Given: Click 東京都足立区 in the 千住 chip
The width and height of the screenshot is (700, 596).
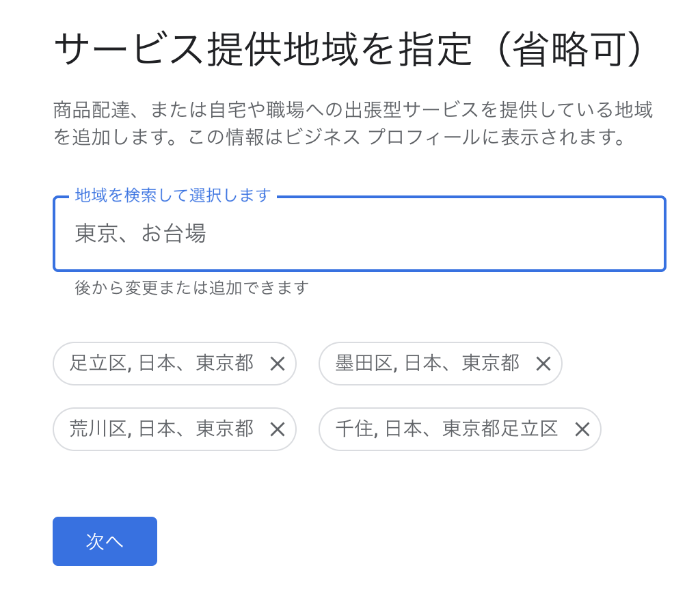Looking at the screenshot, I should pyautogui.click(x=500, y=429).
